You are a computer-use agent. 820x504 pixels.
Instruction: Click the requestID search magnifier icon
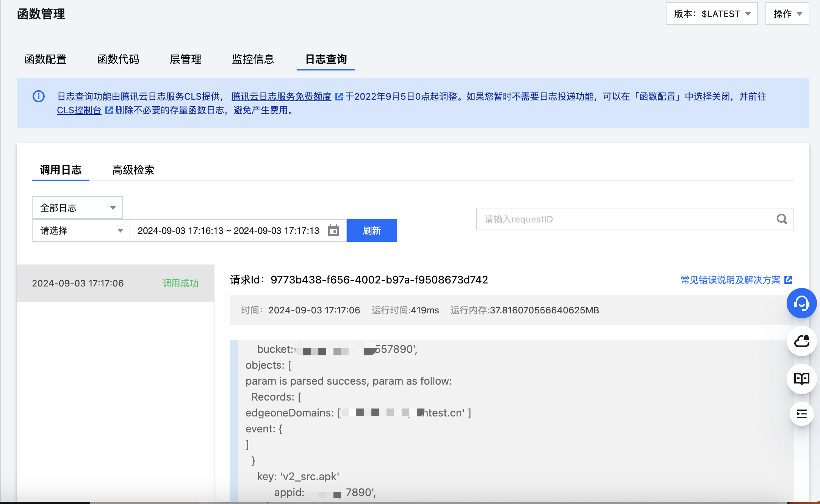[782, 219]
